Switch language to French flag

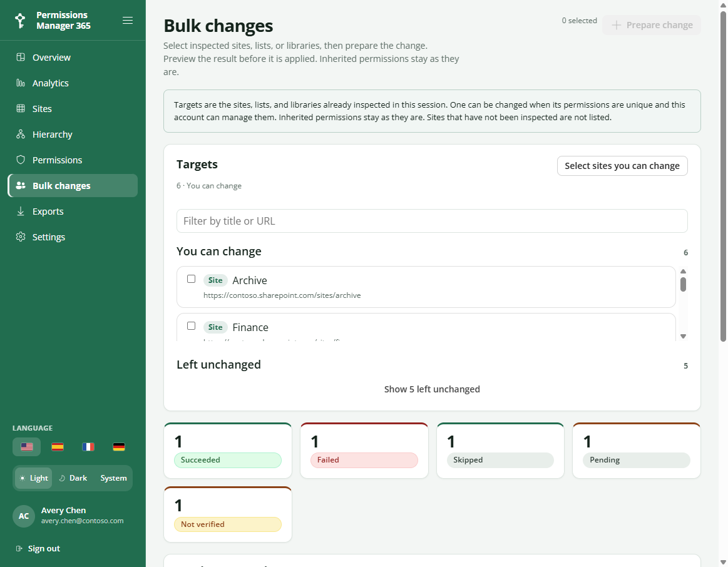(x=88, y=447)
